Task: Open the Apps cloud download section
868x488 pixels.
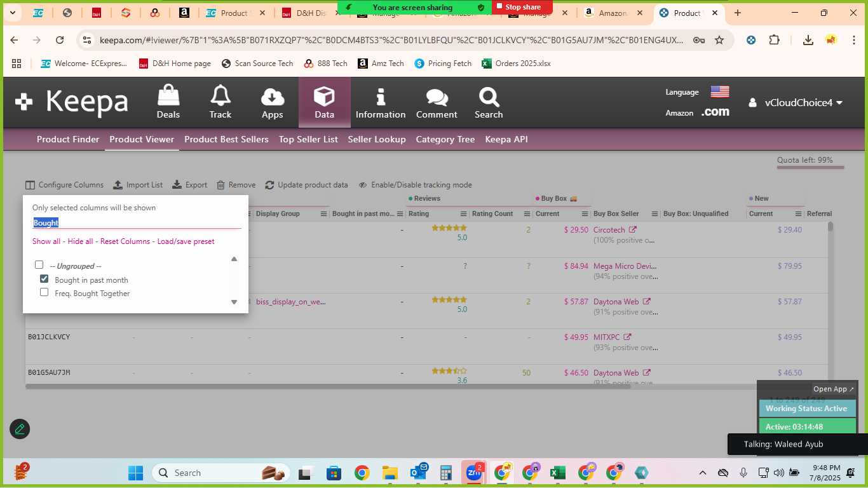Action: 272,102
